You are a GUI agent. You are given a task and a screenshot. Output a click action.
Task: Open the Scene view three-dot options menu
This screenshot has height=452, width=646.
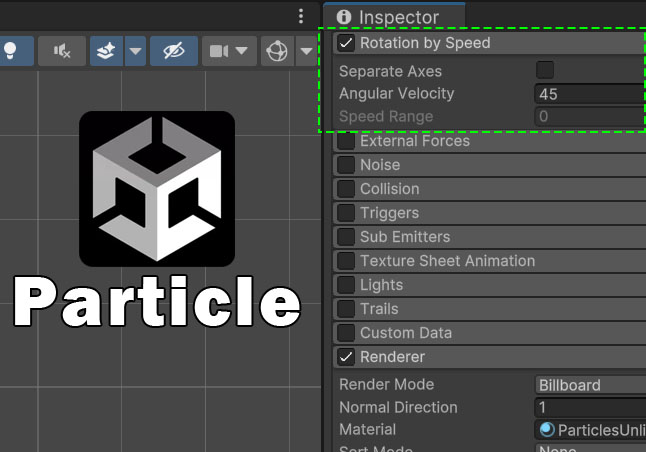(301, 16)
